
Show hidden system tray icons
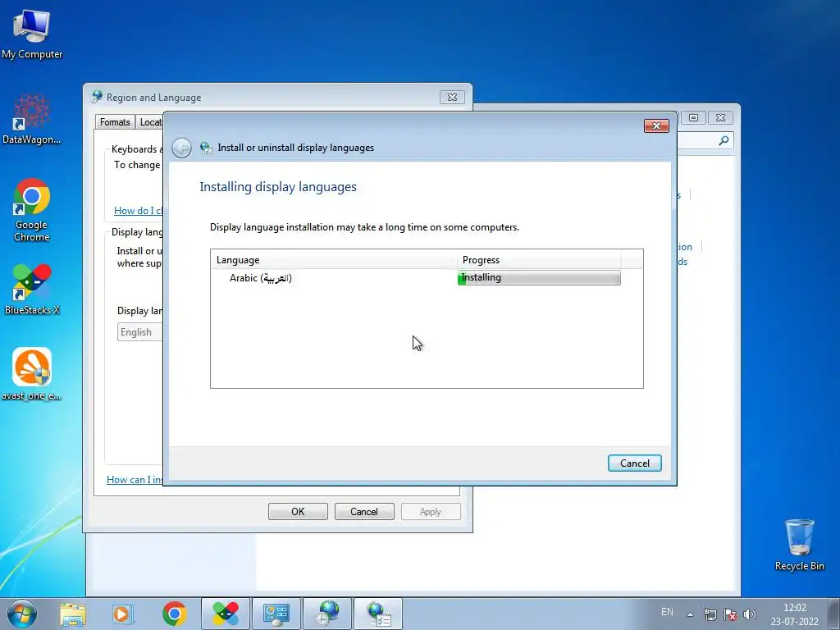tap(691, 614)
